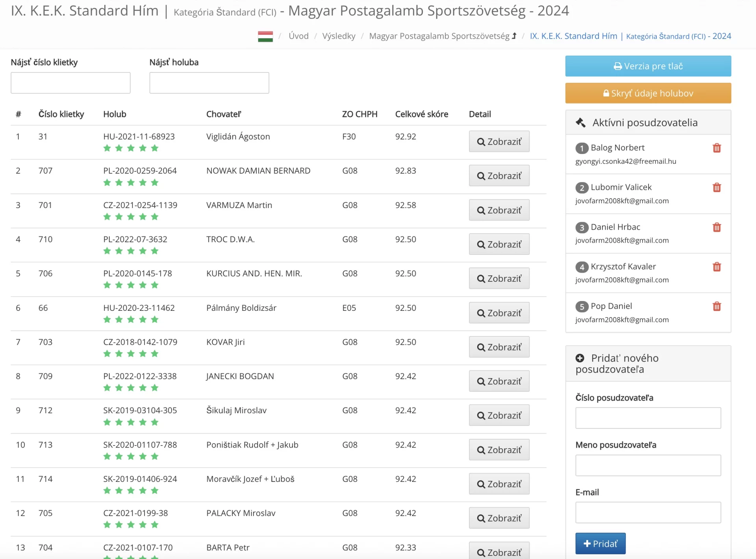
Task: Delete Krzysztof Kavaler with trash icon
Action: [x=717, y=267]
